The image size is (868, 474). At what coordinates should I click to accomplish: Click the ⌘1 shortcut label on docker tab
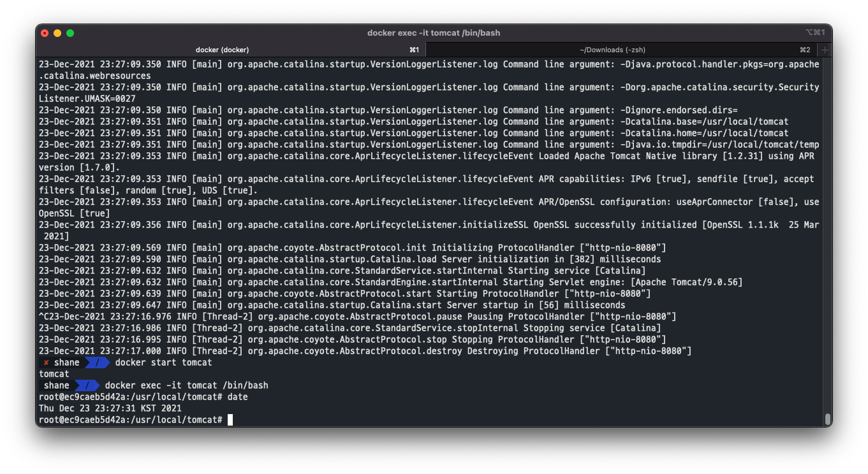(x=415, y=50)
